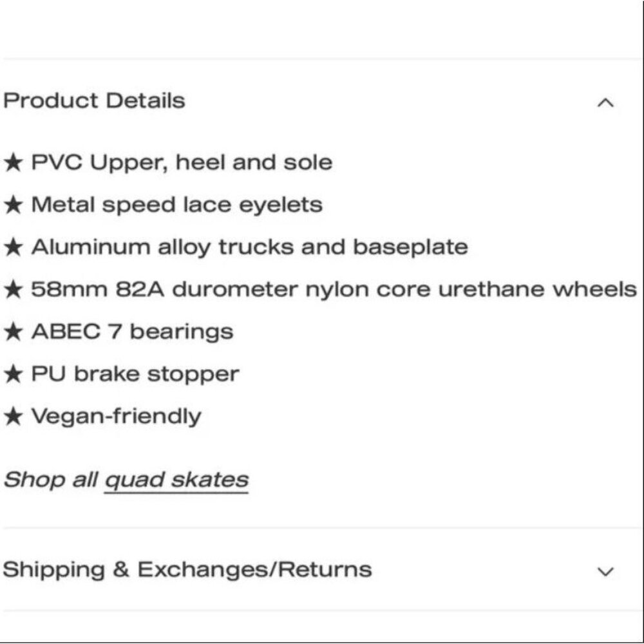Select the ABEC 7 bearings text
The height and width of the screenshot is (644, 644).
click(x=132, y=332)
